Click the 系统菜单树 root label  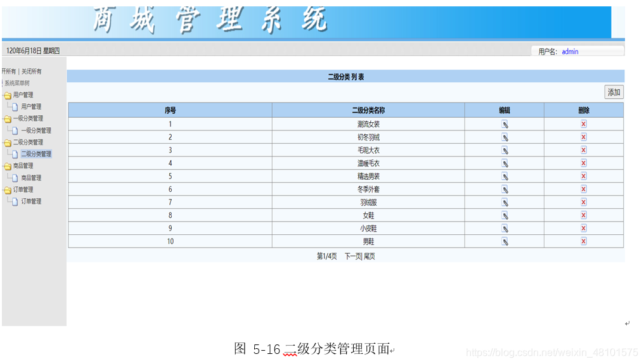(x=17, y=84)
